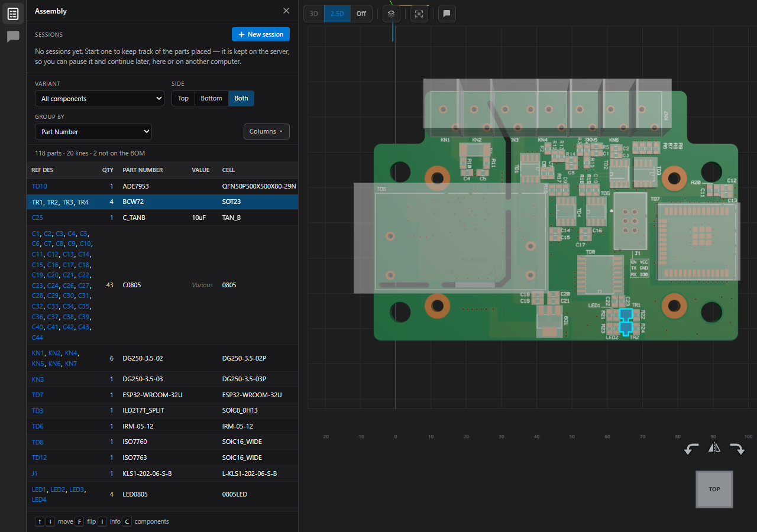Click the KN3 reference link

[x=38, y=379]
